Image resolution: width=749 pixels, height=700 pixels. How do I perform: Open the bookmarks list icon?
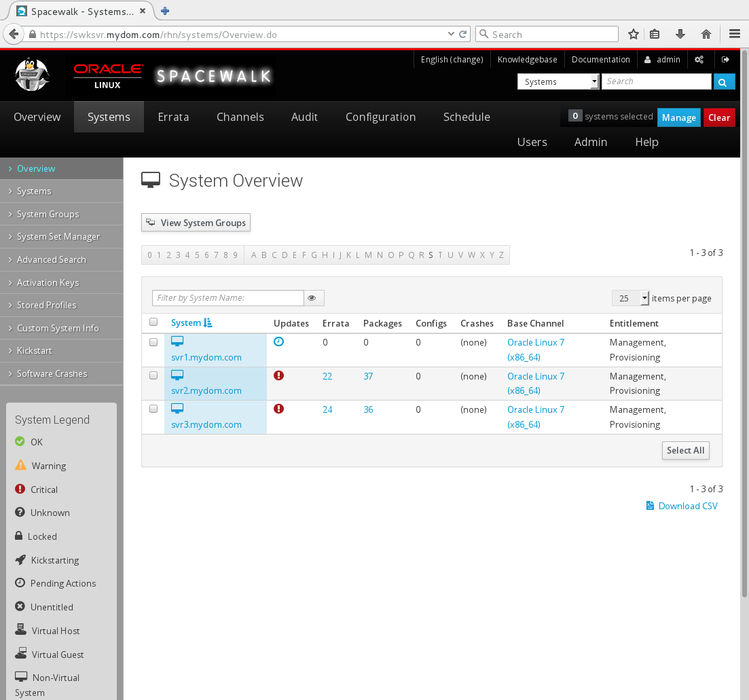click(655, 34)
